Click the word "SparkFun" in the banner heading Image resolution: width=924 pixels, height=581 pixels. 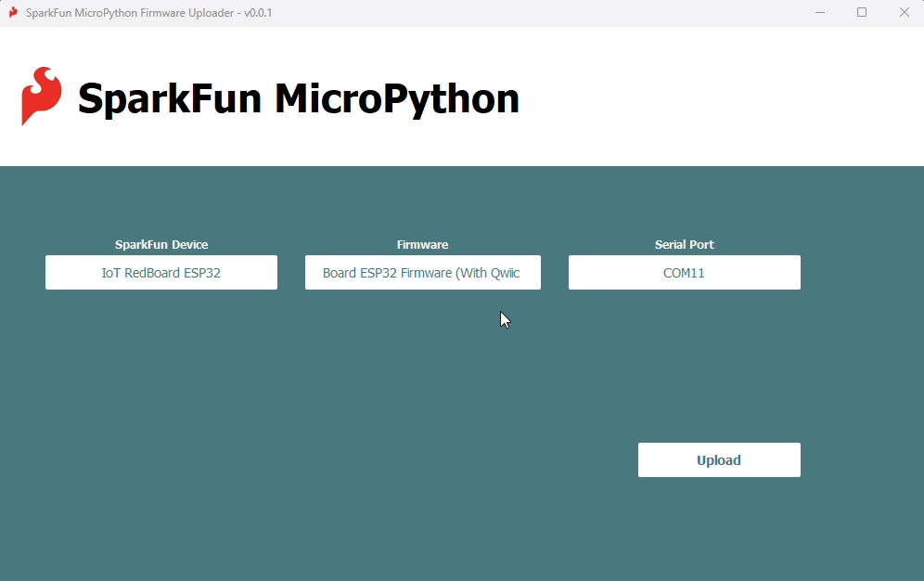[x=170, y=98]
